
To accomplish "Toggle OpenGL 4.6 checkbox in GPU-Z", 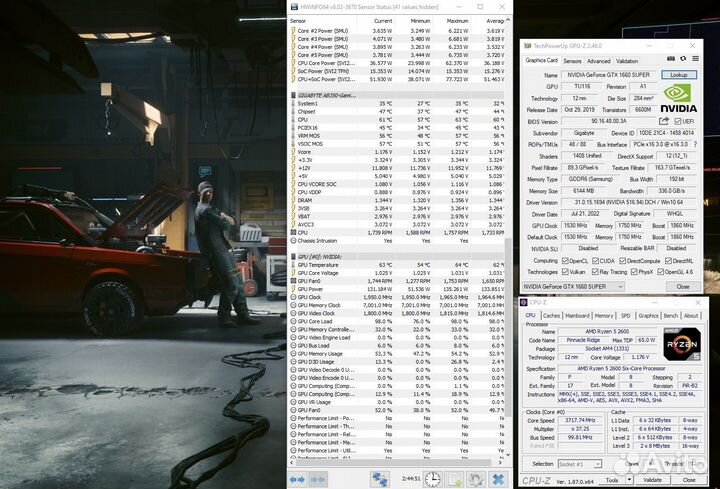I will tap(660, 272).
